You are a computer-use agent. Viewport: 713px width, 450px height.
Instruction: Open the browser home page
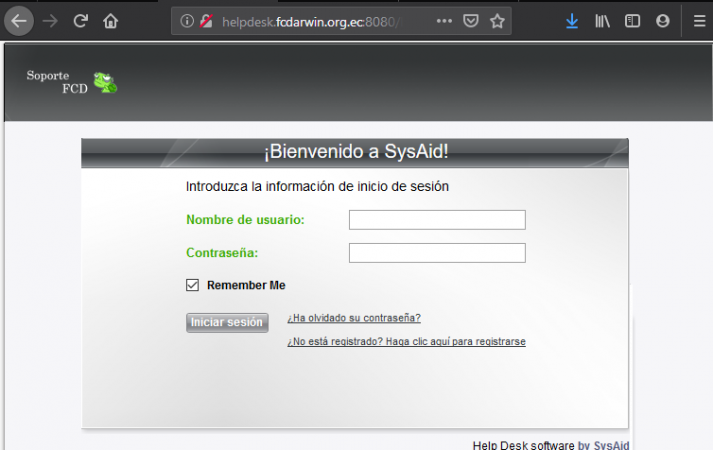tap(110, 21)
